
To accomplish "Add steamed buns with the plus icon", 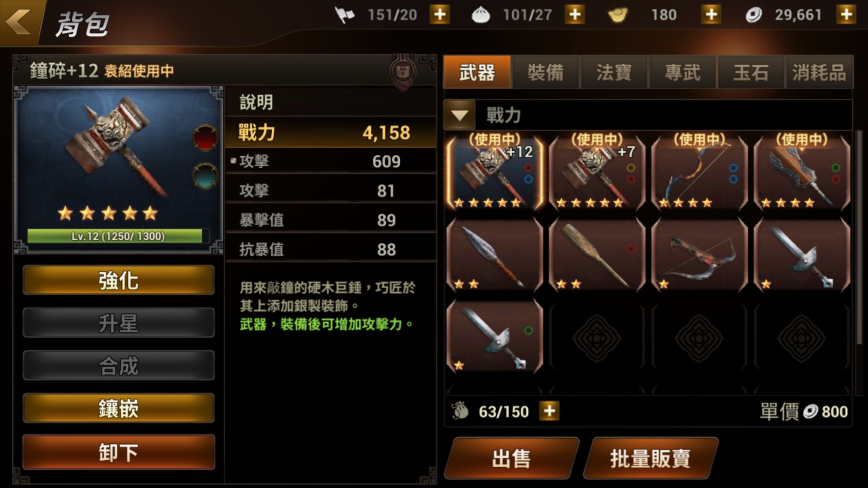I will point(575,15).
